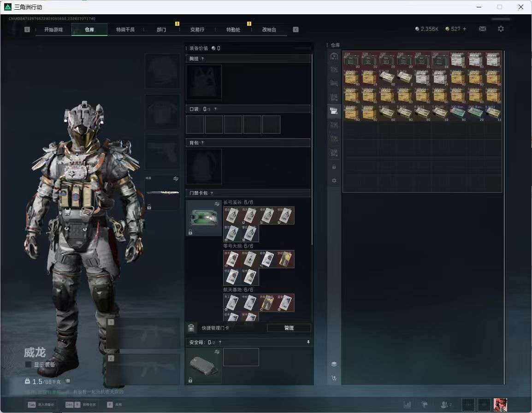Open the mail envelope icon
Viewport: 532px width, 413px height.
(x=482, y=29)
